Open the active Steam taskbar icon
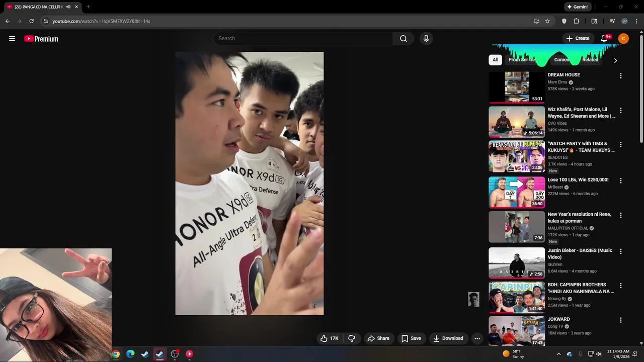 (159, 354)
